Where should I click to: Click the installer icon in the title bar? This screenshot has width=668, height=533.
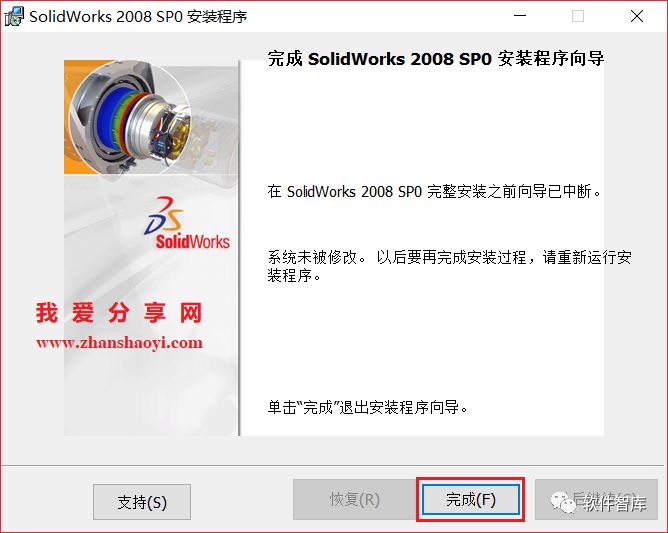pos(14,17)
